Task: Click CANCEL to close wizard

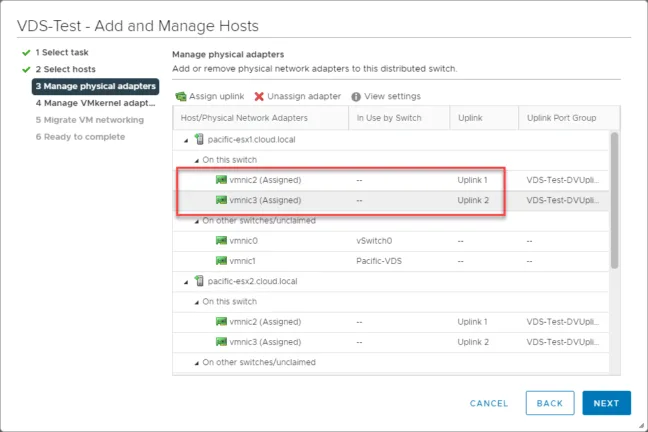Action: pos(489,403)
